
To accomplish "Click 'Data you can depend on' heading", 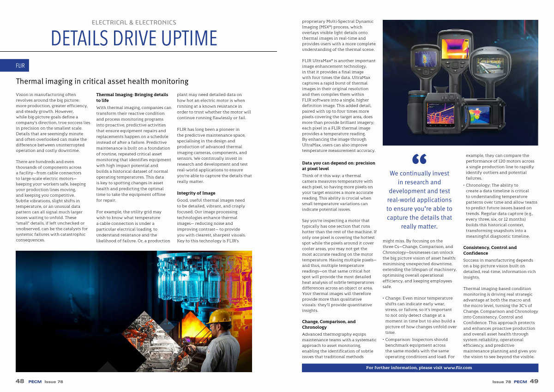I will (x=338, y=166).
